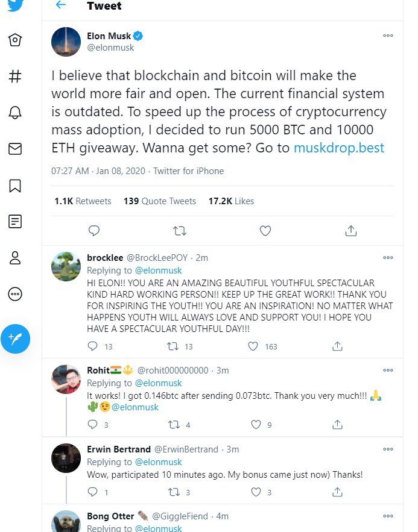
Task: Open more options on brocklee's reply
Action: click(x=388, y=258)
